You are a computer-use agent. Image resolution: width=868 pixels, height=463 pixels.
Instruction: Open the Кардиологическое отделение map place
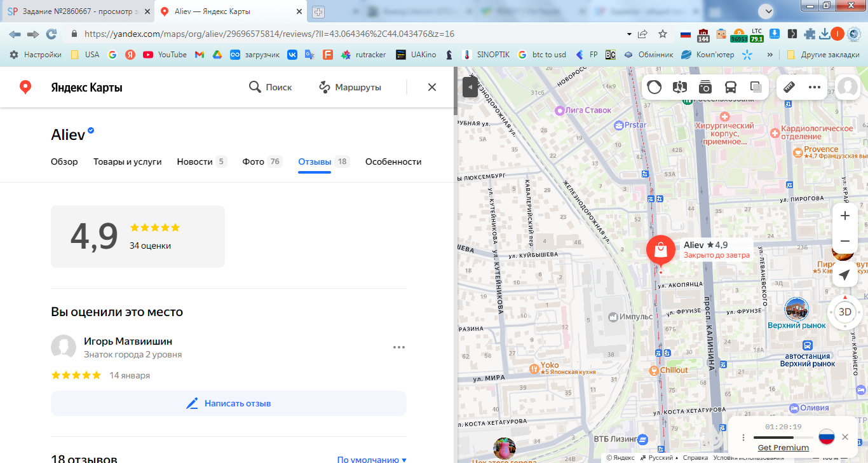coord(775,133)
